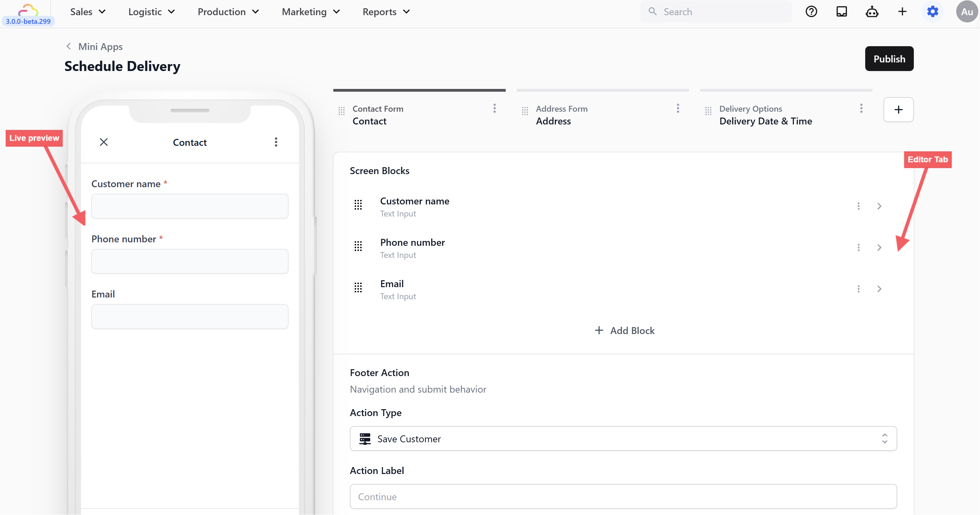Open three-dot options for Phone number block
Image resolution: width=980 pixels, height=515 pixels.
tap(858, 248)
